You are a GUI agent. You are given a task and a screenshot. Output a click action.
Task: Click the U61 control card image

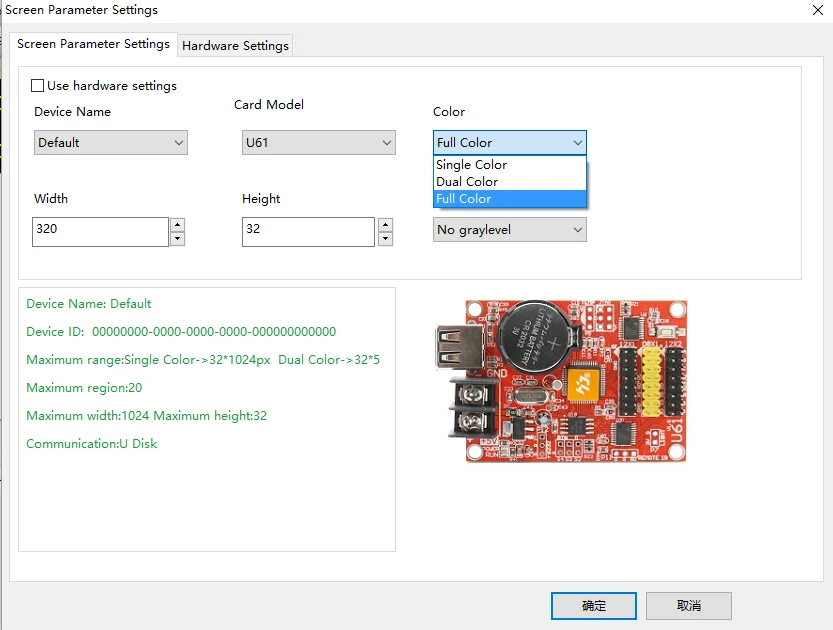561,381
